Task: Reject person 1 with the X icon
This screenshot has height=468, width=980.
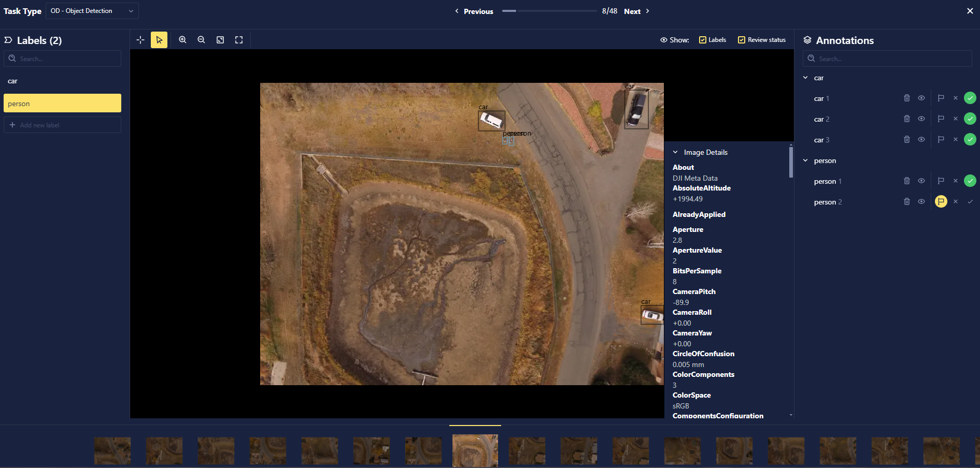Action: (956, 181)
